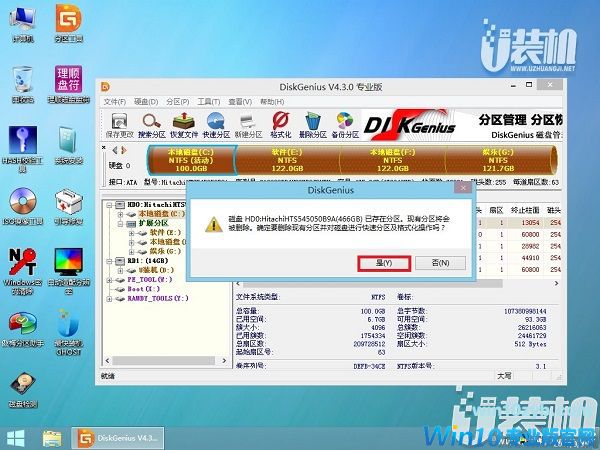600x450 pixels.
Task: Collapse the HD0 Hitachi disk tree node
Action: (x=109, y=204)
